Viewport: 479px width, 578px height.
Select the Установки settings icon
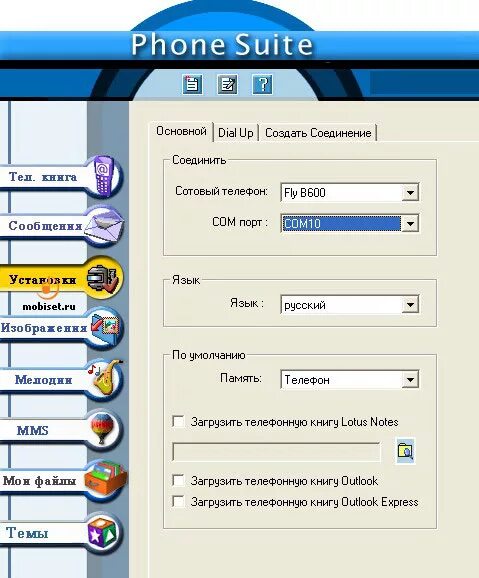[x=103, y=278]
